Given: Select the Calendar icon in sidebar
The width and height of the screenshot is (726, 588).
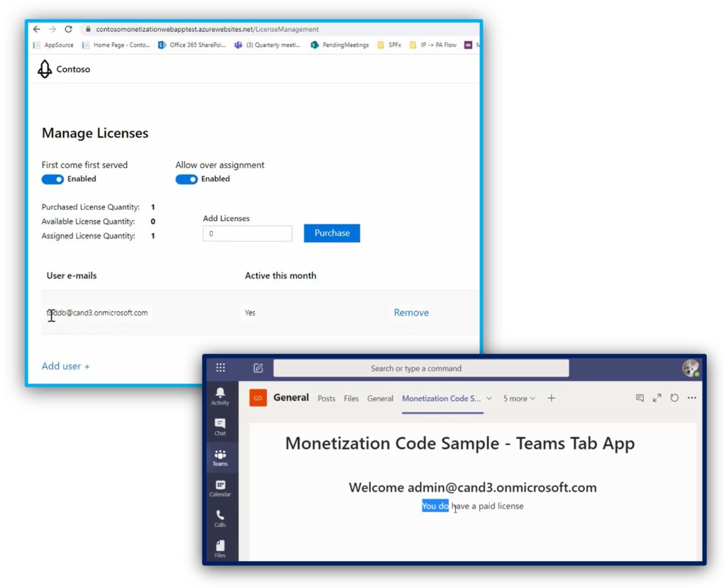Looking at the screenshot, I should coord(220,488).
